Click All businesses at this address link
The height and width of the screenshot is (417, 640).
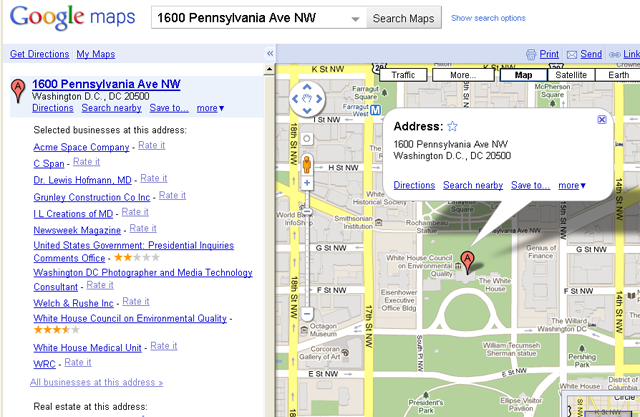click(96, 382)
